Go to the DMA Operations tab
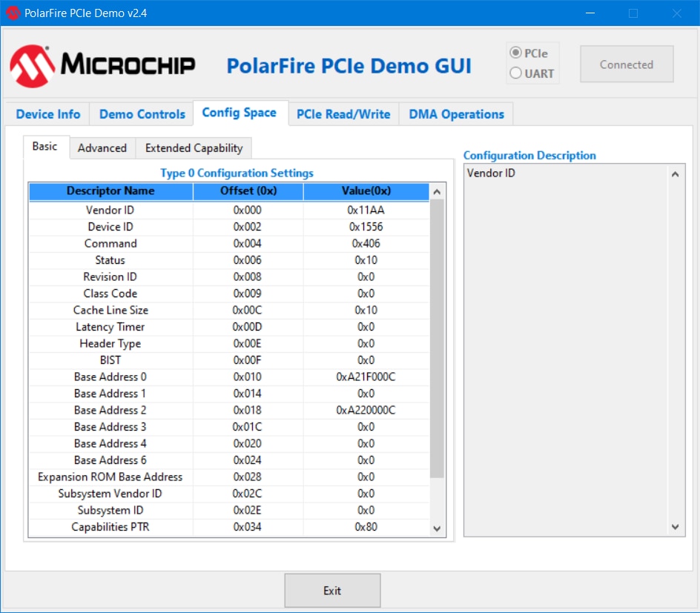The height and width of the screenshot is (613, 700). (x=456, y=114)
